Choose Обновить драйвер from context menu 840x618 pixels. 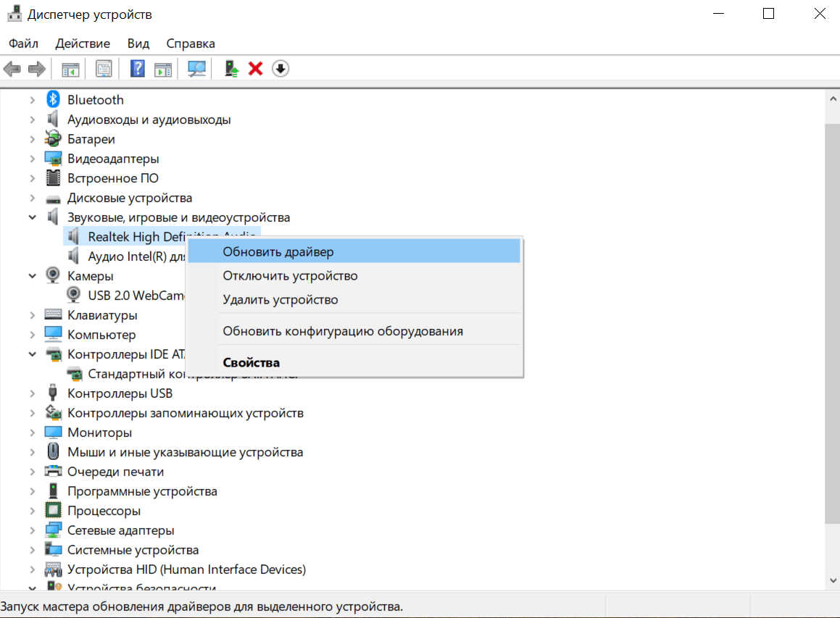[x=354, y=251]
